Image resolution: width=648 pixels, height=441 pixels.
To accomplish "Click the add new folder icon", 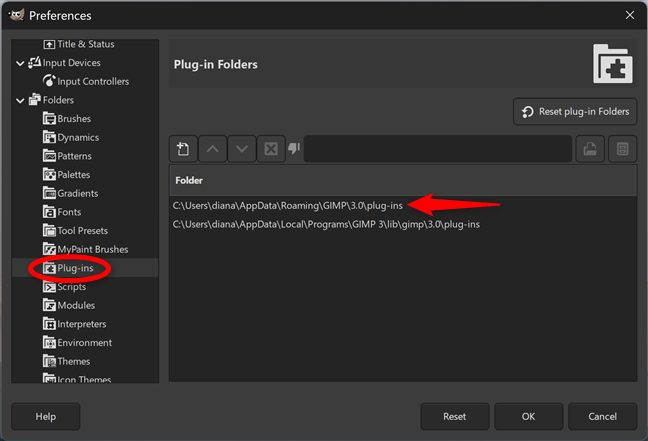I will [183, 149].
